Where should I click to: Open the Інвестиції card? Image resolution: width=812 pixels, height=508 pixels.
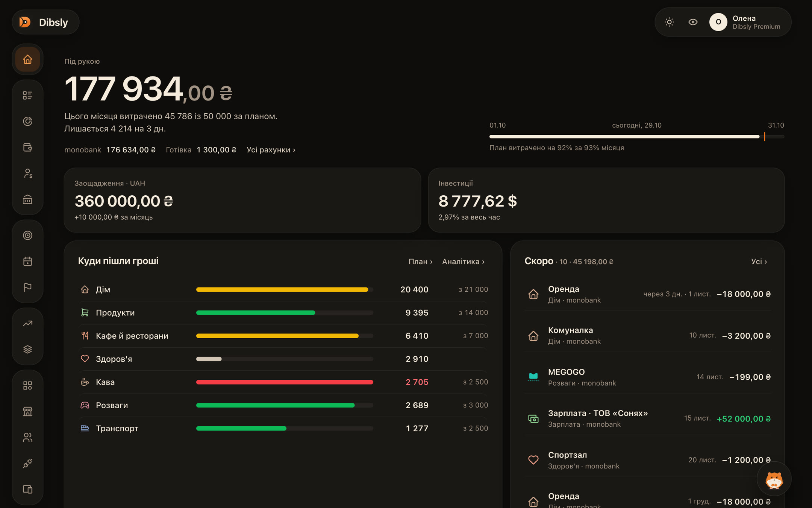click(606, 200)
